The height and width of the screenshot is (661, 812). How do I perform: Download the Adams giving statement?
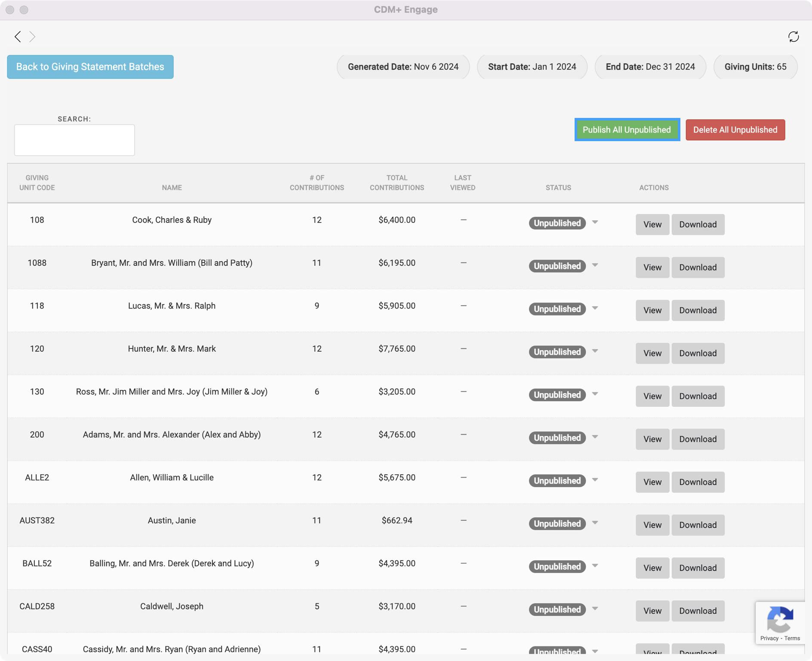click(x=698, y=439)
